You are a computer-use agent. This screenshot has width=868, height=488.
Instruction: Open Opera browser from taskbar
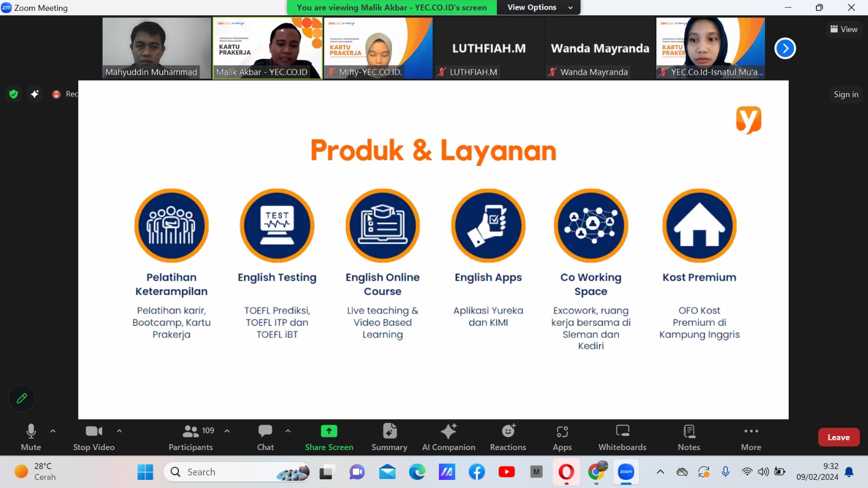pyautogui.click(x=566, y=472)
